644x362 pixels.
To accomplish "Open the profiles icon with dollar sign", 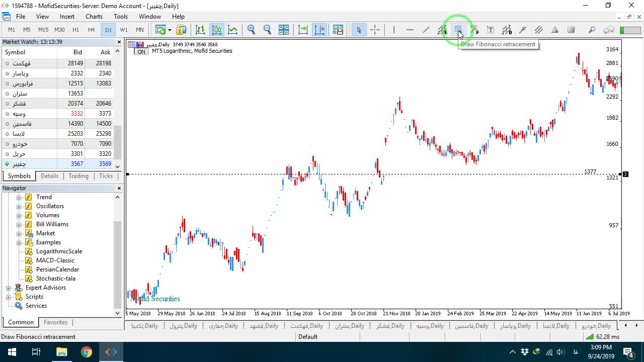I will coord(181,30).
